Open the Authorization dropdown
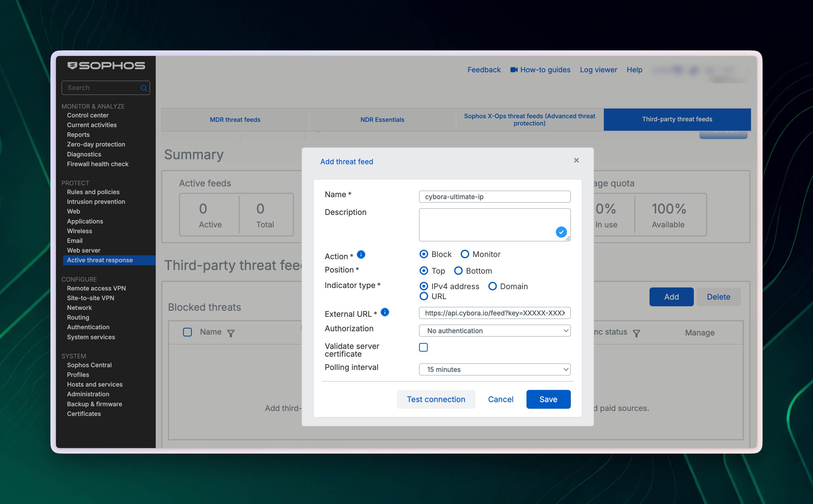Screen dimensions: 813x504 (495, 331)
